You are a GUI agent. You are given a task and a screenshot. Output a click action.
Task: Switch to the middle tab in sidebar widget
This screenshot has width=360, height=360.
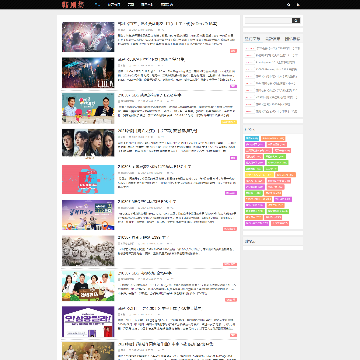coord(273,39)
